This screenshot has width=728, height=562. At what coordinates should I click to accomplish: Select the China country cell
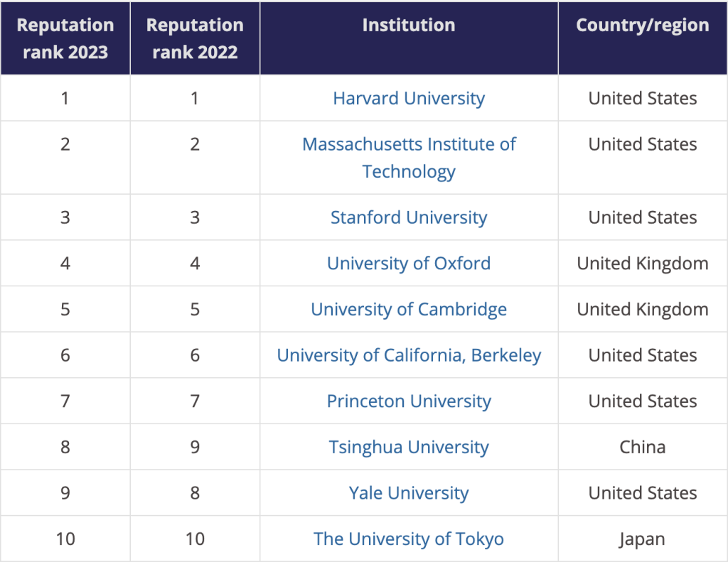pyautogui.click(x=643, y=448)
